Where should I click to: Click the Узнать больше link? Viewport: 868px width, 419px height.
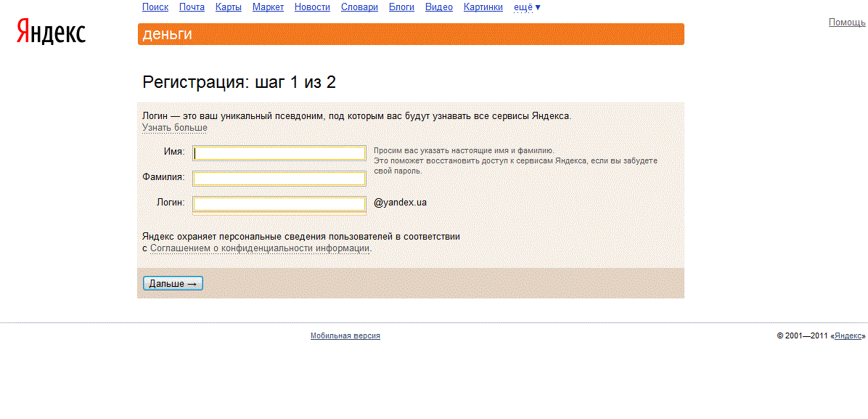point(175,128)
